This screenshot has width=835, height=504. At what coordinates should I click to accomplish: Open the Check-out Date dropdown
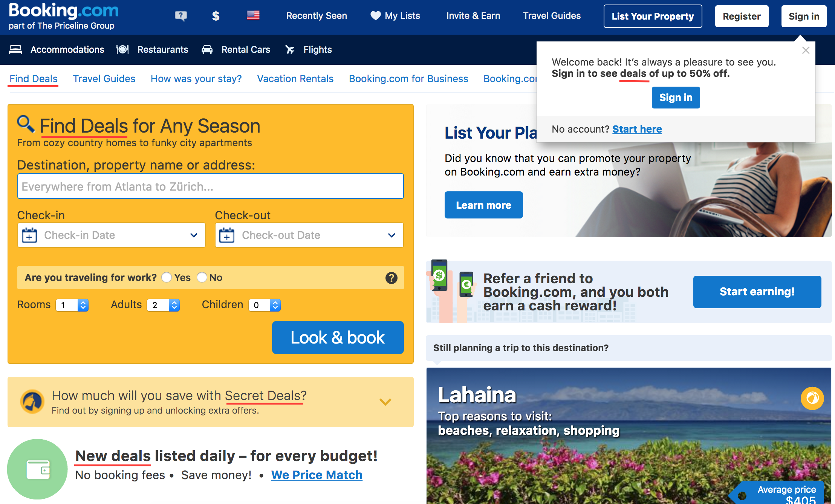click(309, 235)
